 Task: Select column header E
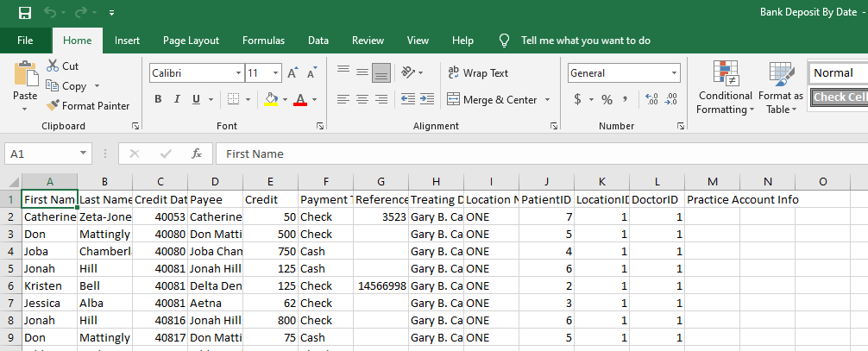(x=271, y=181)
